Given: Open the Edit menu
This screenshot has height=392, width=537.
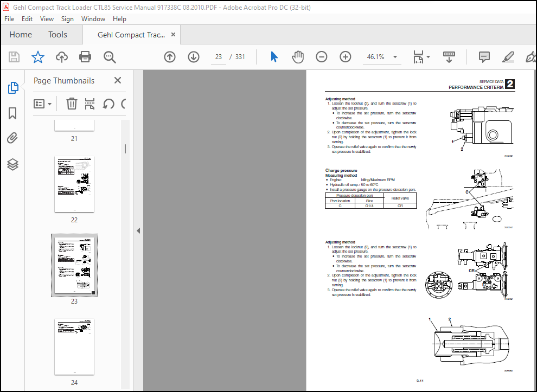Looking at the screenshot, I should [27, 19].
